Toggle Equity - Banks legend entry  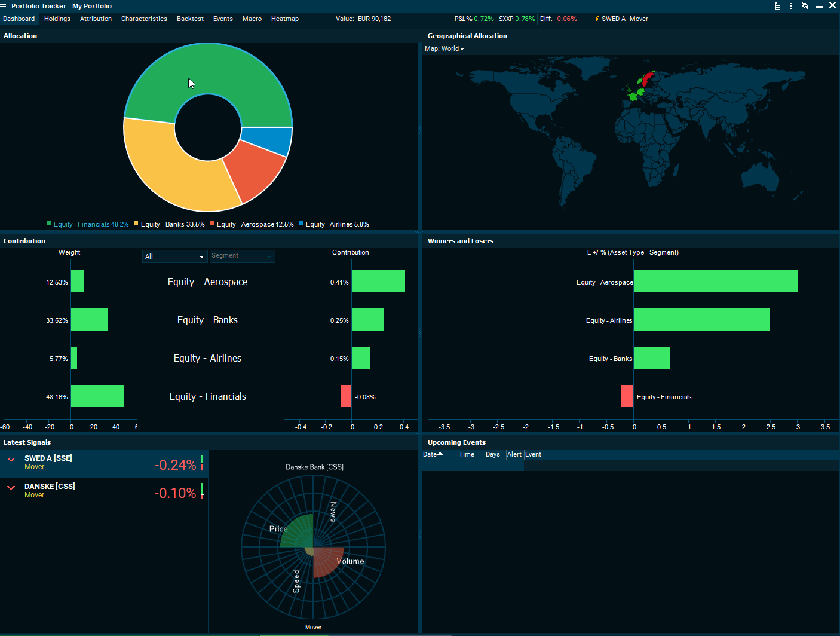coord(169,225)
